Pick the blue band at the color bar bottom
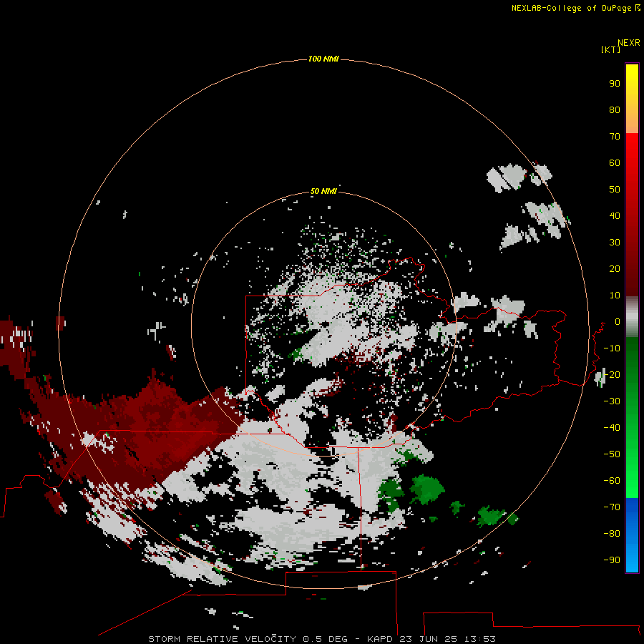The height and width of the screenshot is (644, 644). tap(632, 535)
